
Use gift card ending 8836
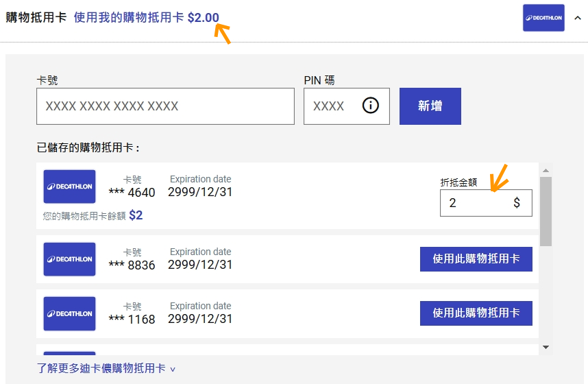tap(476, 259)
